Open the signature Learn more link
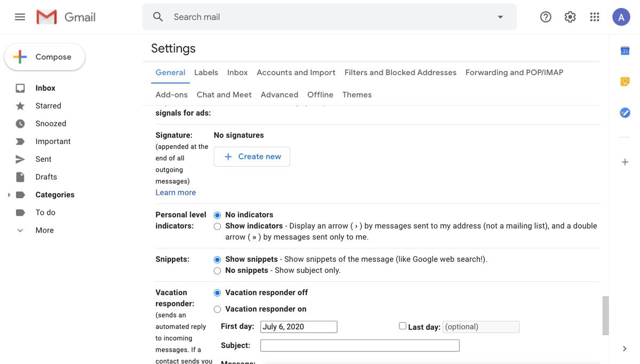Viewport: 640px width, 364px height. point(175,192)
